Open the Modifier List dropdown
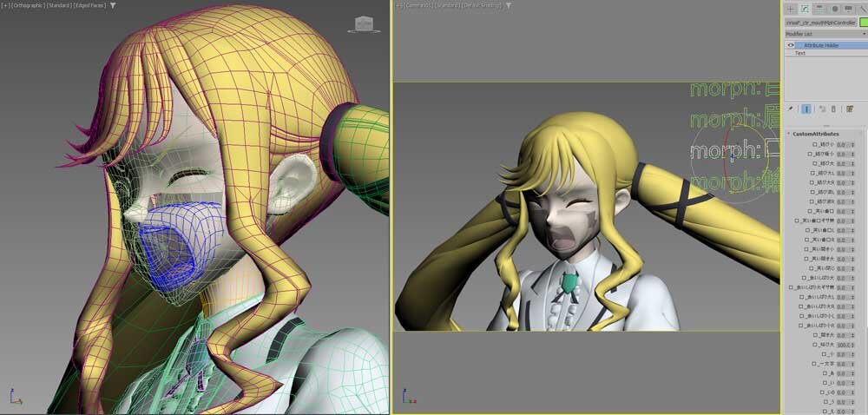 [x=826, y=34]
